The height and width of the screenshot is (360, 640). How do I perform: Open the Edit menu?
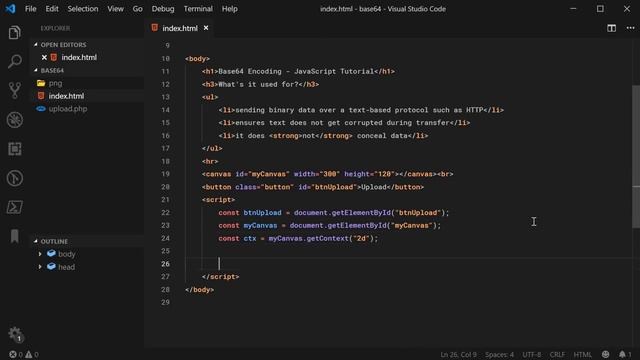[x=52, y=9]
